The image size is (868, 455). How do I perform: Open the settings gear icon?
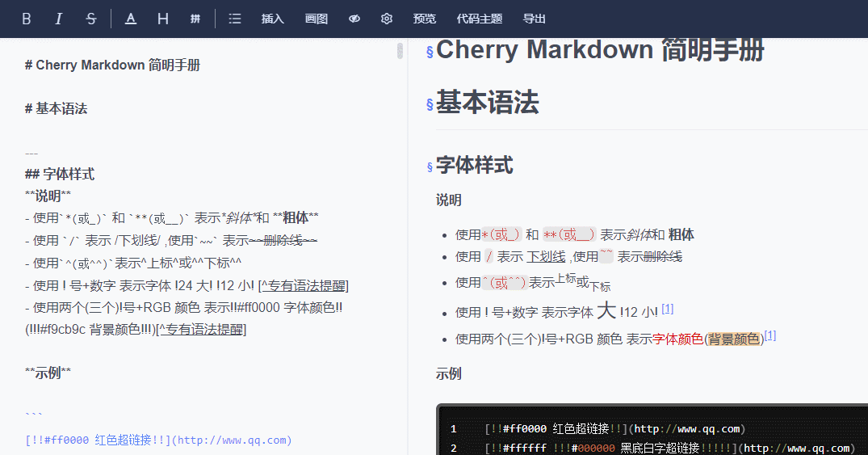tap(387, 19)
